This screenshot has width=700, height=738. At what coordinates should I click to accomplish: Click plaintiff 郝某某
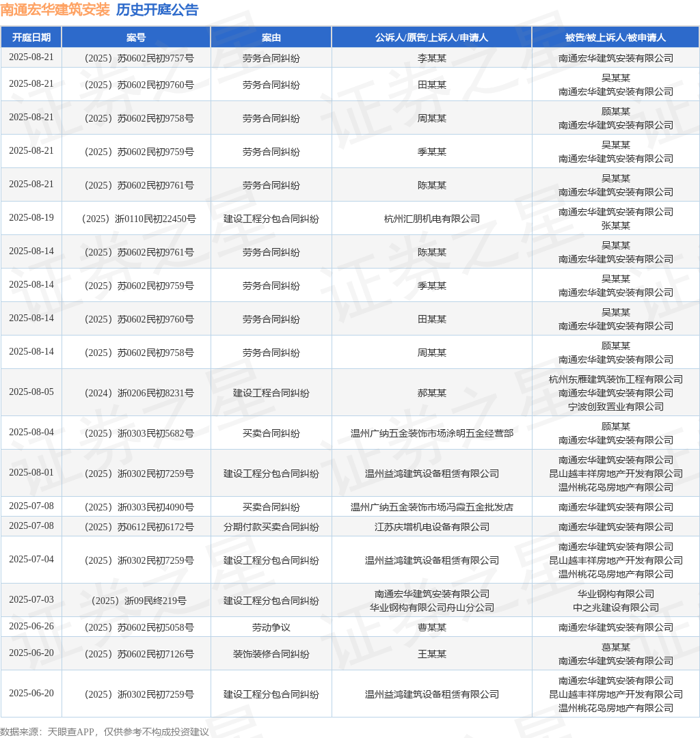coord(431,393)
